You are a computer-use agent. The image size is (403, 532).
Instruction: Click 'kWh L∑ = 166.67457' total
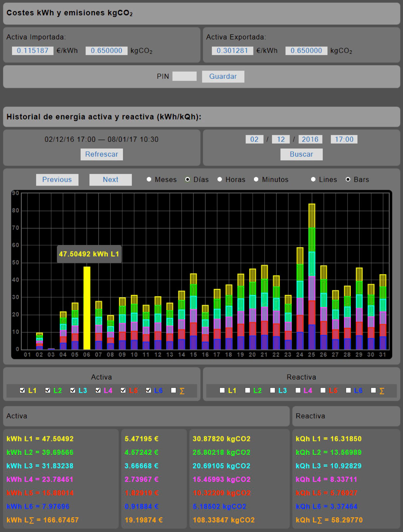pos(43,520)
